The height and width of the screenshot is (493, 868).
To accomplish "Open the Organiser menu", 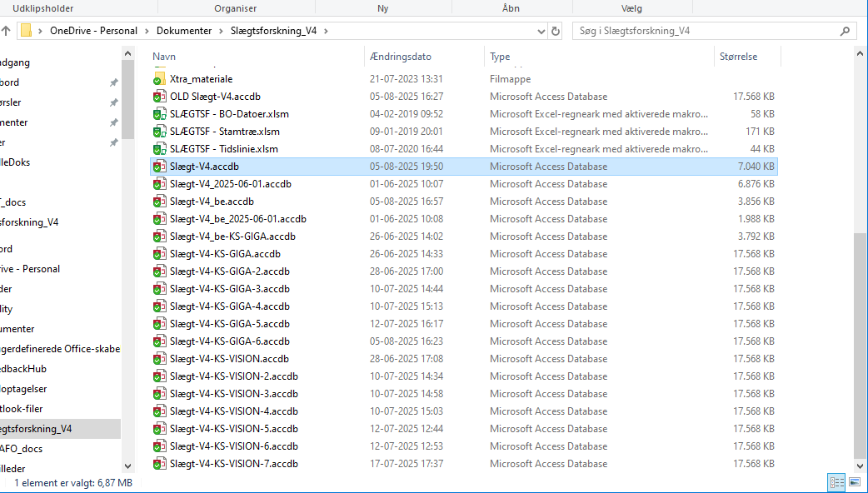I will tap(236, 7).
